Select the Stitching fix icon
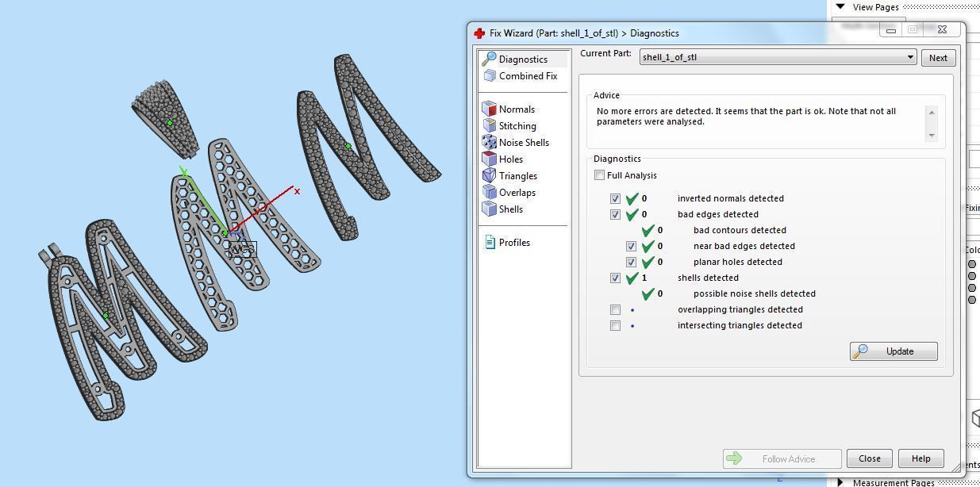The width and height of the screenshot is (980, 487). [x=489, y=126]
